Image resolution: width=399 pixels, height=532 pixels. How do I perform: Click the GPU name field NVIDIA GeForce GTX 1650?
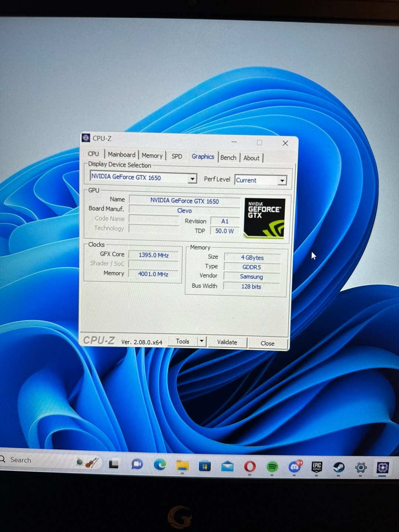click(x=185, y=201)
